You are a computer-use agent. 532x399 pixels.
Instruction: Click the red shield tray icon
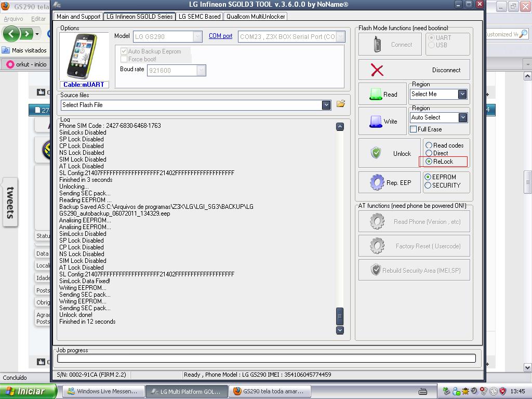502,391
